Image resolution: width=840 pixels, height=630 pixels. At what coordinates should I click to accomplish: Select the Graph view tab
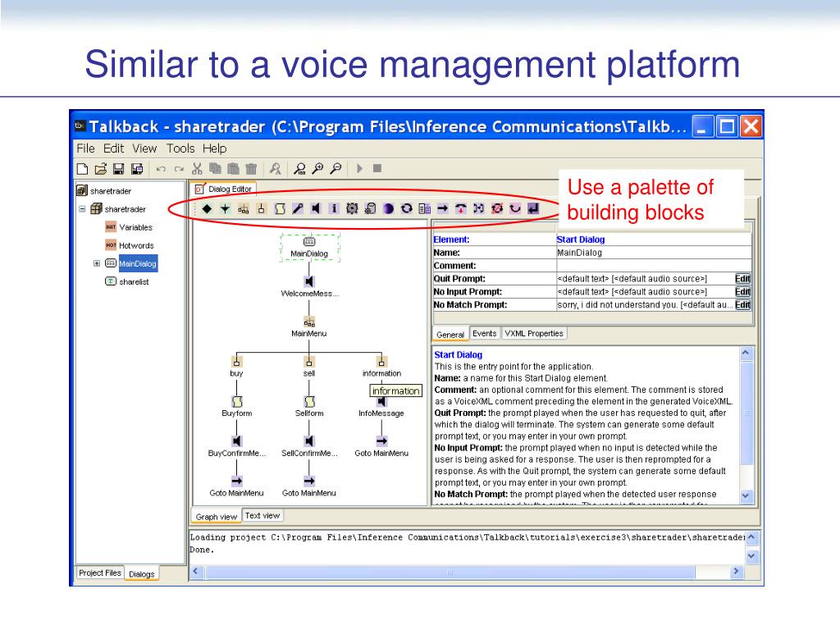coord(217,517)
